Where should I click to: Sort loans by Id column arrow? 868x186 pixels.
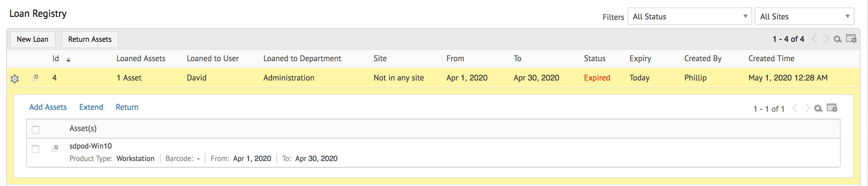(x=68, y=59)
